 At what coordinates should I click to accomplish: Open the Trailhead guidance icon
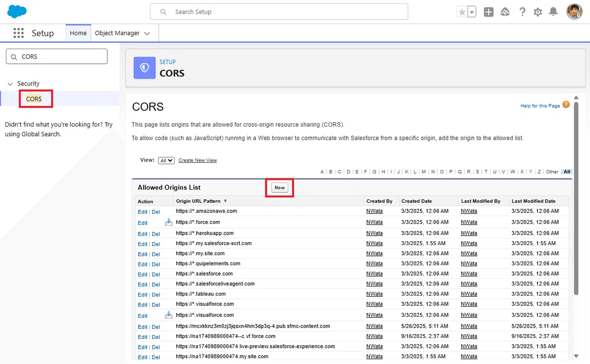(x=505, y=12)
